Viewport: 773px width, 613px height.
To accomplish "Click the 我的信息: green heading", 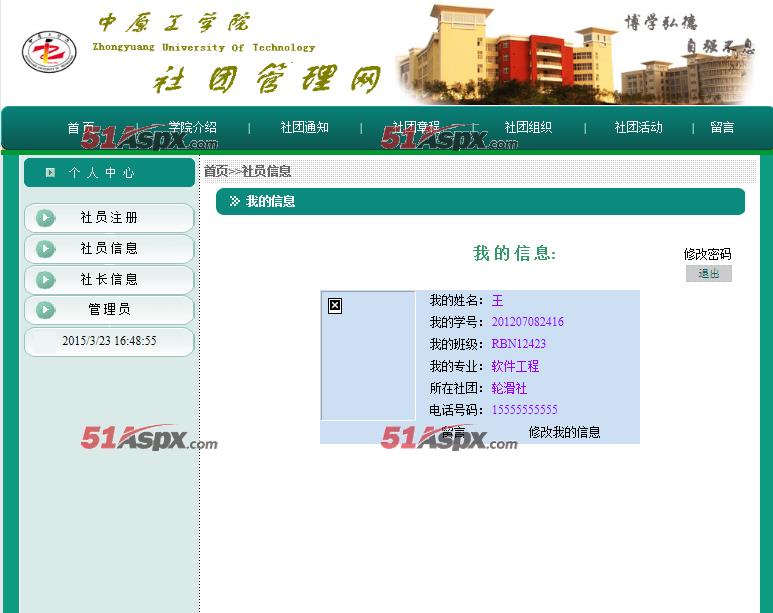I will coord(514,253).
